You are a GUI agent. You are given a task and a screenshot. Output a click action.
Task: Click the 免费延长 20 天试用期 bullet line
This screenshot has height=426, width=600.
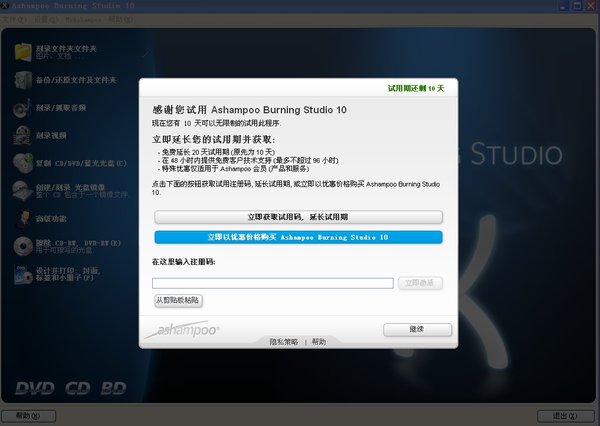pyautogui.click(x=216, y=152)
